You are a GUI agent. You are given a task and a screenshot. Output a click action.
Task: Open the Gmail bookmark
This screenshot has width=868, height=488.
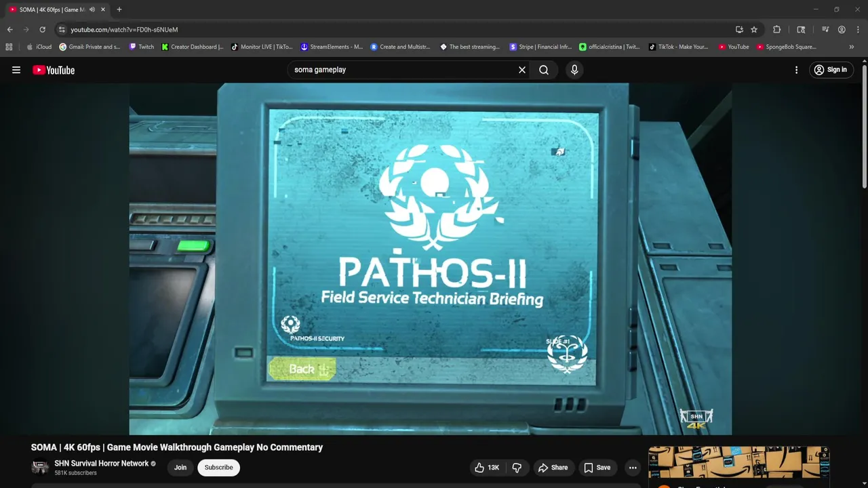pos(90,47)
